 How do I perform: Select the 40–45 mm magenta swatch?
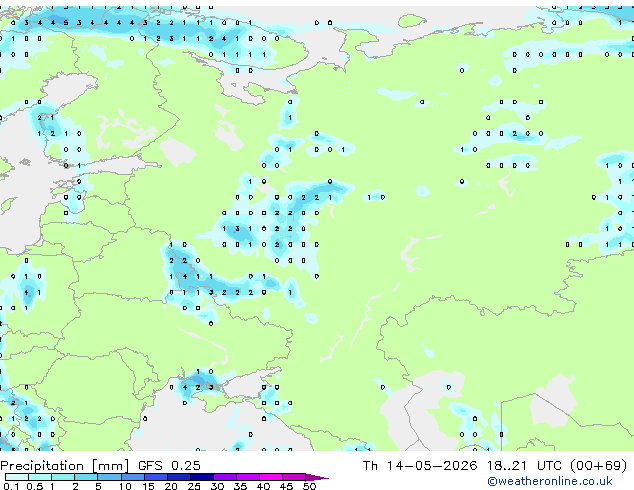271,477
